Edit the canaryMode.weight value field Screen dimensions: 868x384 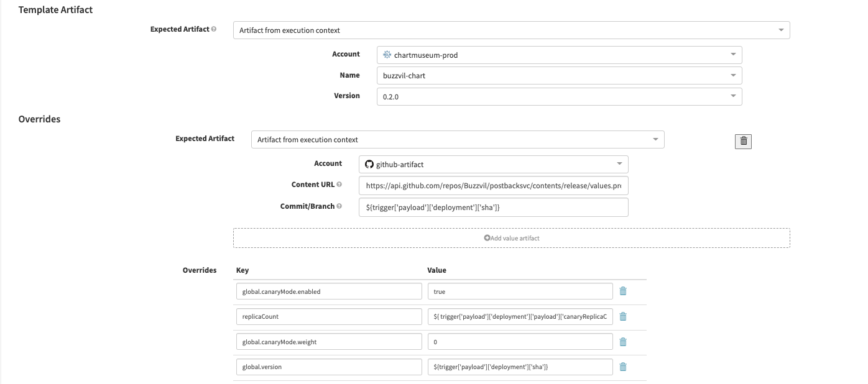(x=520, y=342)
